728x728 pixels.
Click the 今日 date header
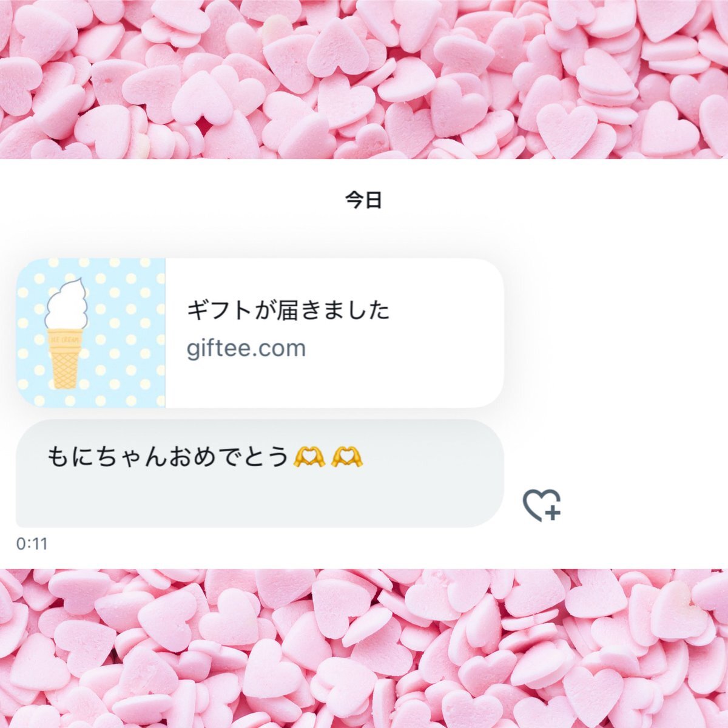tap(363, 200)
